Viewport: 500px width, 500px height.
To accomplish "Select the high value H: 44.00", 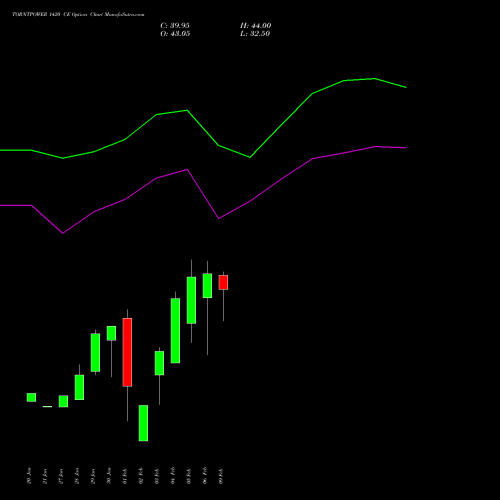I will click(256, 26).
